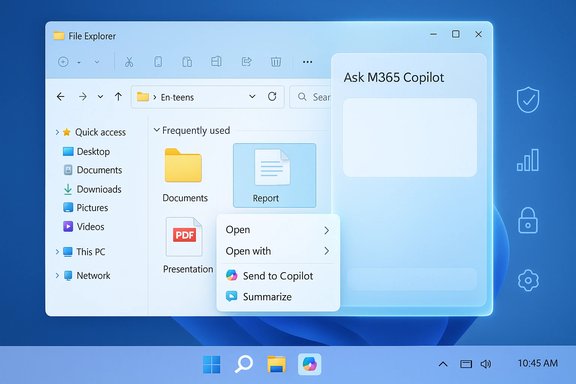Open the Windows Start menu
This screenshot has width=576, height=384.
click(x=212, y=364)
